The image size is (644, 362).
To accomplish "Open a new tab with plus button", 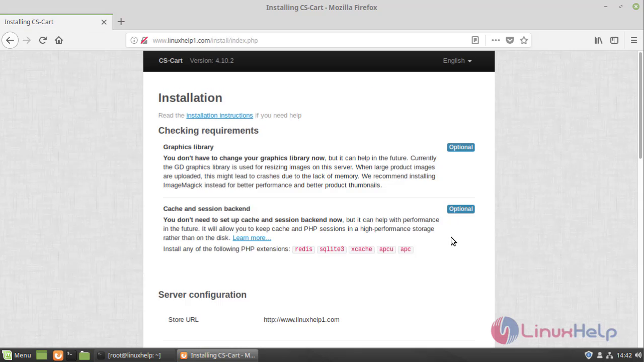I will [x=121, y=22].
